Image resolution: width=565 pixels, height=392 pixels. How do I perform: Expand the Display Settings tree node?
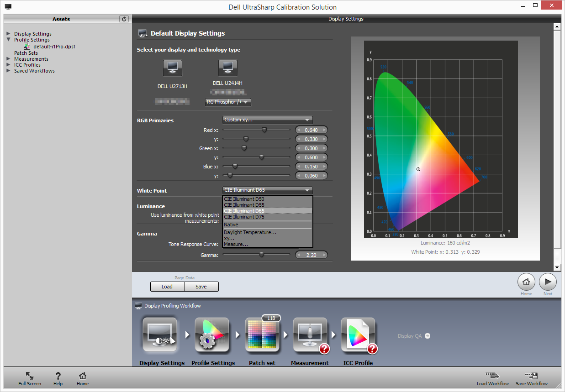[x=9, y=34]
